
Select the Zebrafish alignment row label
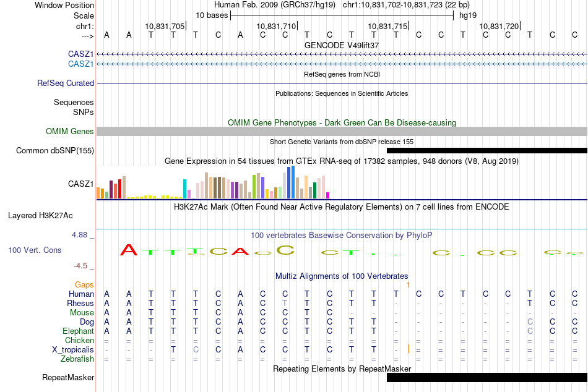(77, 359)
